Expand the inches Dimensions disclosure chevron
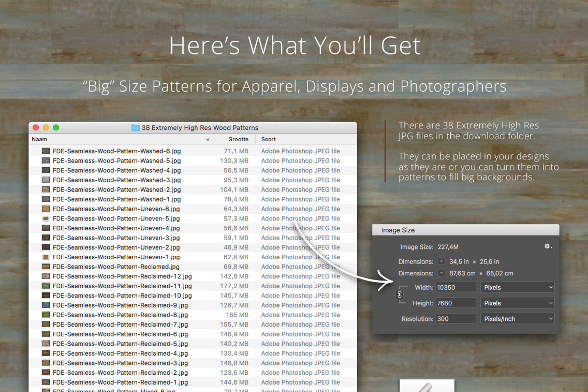Image resolution: width=588 pixels, height=392 pixels. pos(441,262)
